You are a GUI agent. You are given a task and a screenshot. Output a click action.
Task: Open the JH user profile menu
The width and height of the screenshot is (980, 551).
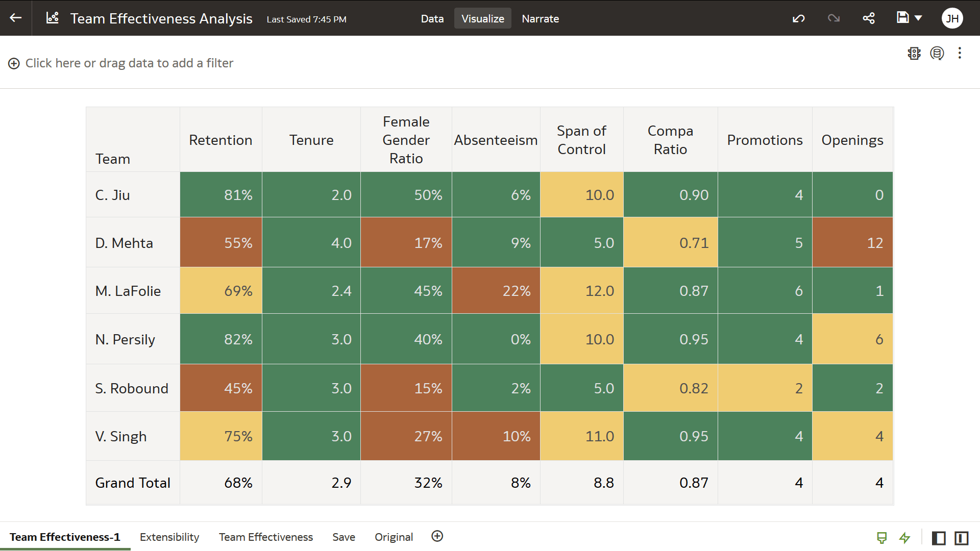tap(952, 18)
